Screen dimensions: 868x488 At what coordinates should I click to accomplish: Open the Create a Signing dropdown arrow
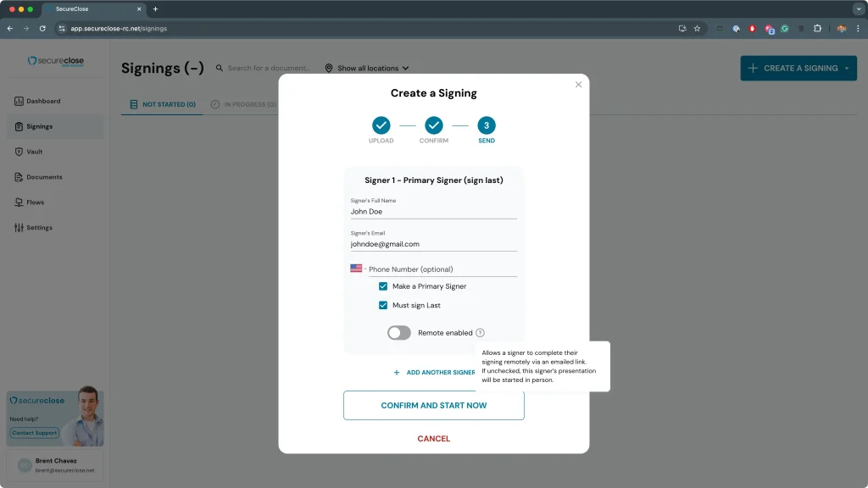coord(846,69)
